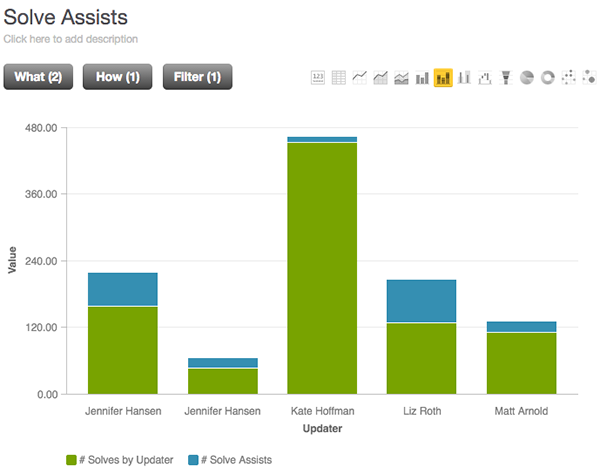Switch to table view icon
600x467 pixels.
(x=339, y=77)
